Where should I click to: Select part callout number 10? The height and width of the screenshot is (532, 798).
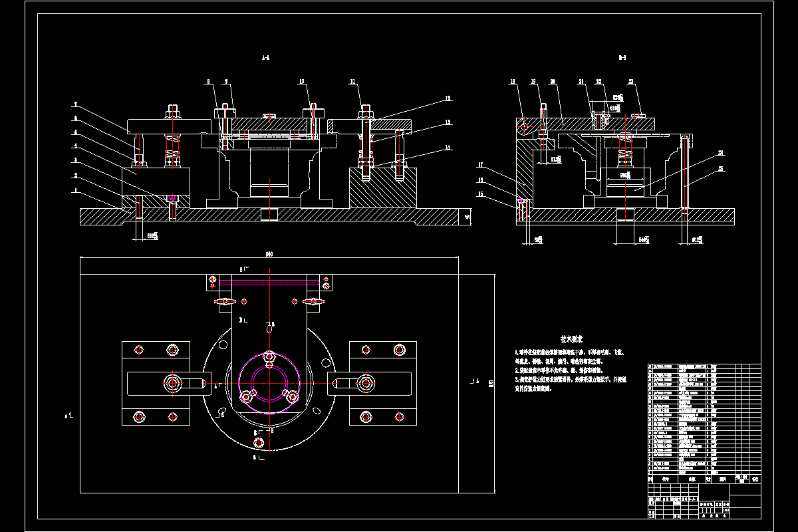click(301, 82)
